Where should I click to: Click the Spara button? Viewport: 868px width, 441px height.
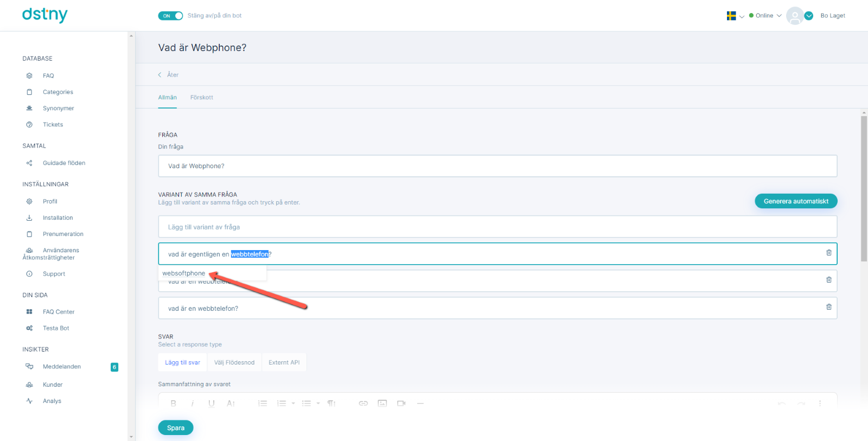[x=176, y=428]
